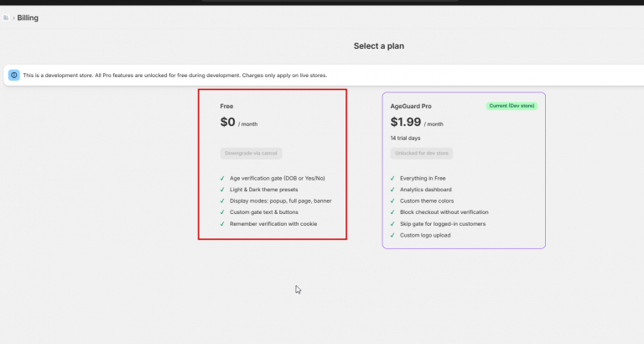Click checkmark next to Skip gate for logged-in

[392, 224]
